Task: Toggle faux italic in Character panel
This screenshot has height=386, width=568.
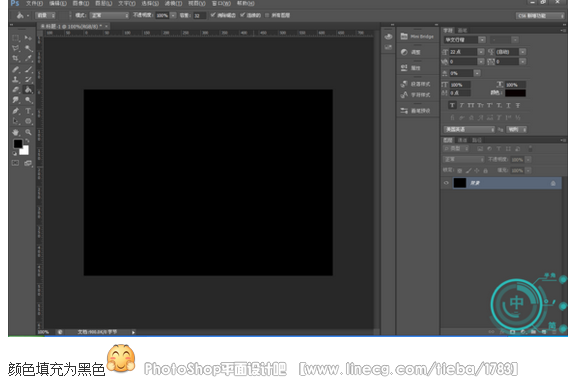Action: 462,105
